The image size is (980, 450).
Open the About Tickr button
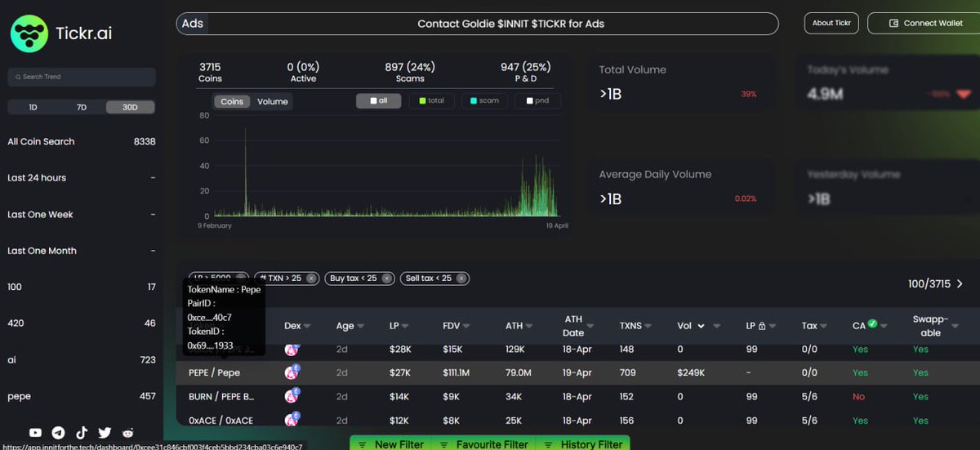coord(831,23)
